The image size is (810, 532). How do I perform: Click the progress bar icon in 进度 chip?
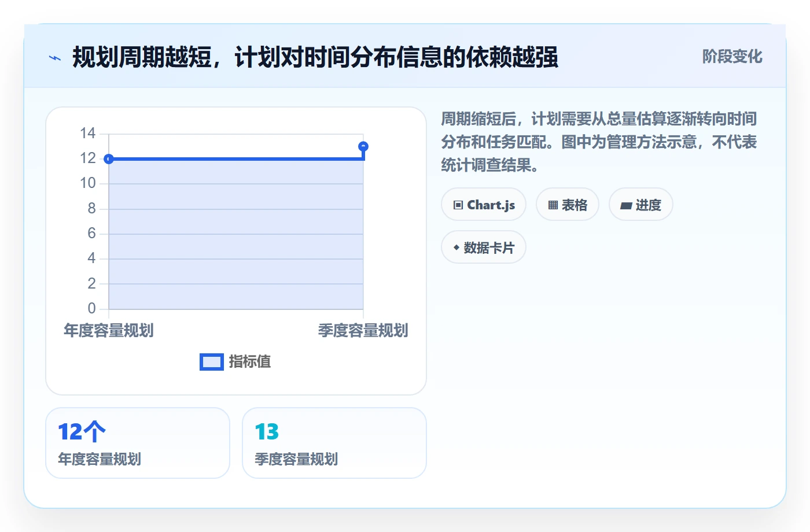[626, 205]
